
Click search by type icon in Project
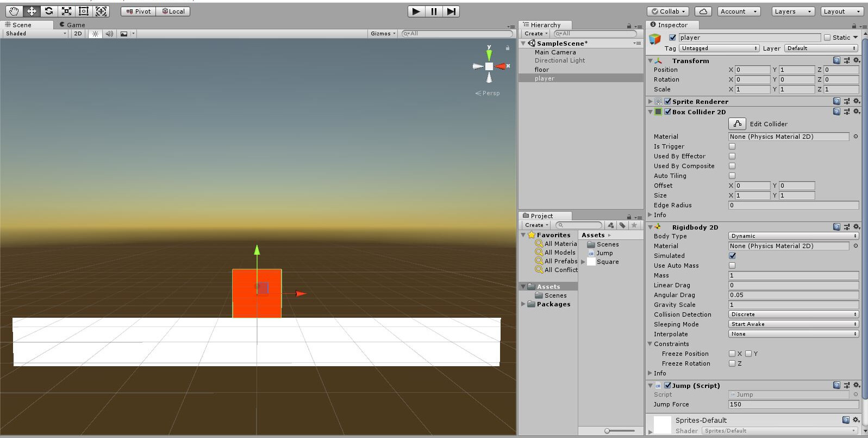[x=610, y=225]
